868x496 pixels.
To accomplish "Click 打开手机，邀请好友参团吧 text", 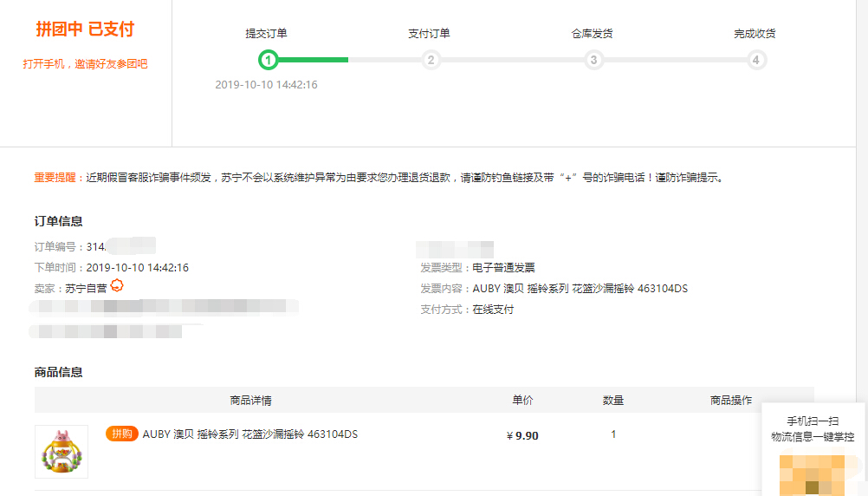I will [x=85, y=63].
